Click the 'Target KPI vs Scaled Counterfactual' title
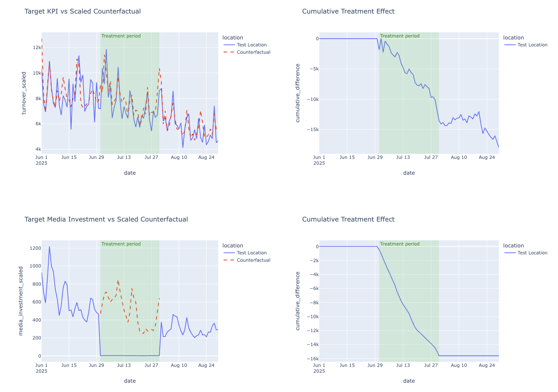The image size is (558, 392). point(82,11)
